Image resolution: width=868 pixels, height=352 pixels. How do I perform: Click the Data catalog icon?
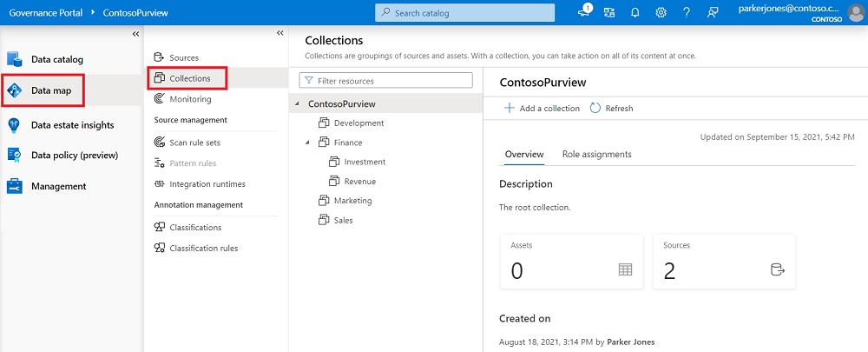(15, 59)
